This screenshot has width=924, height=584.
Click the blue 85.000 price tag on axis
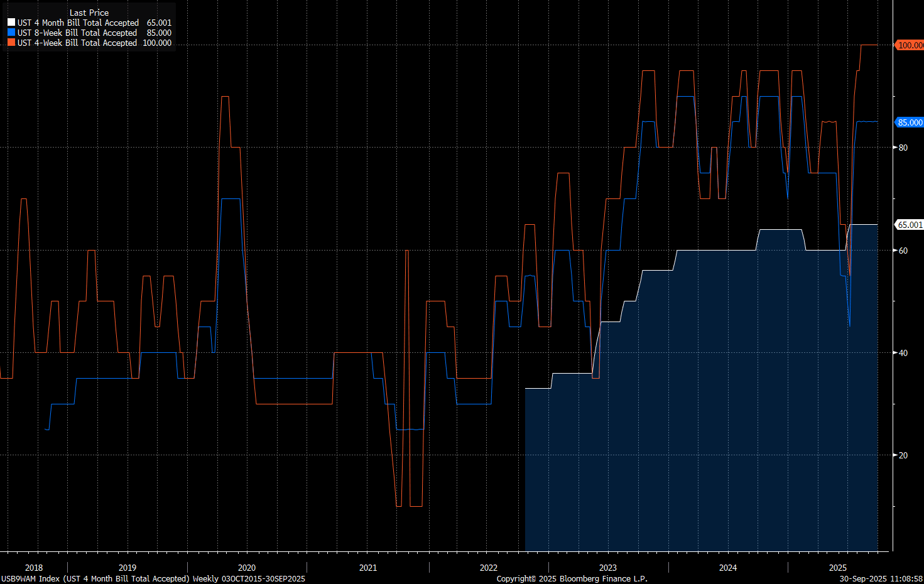point(910,122)
